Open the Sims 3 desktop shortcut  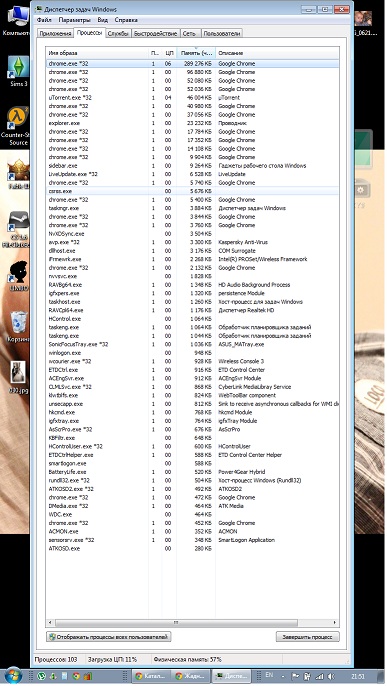(x=18, y=71)
